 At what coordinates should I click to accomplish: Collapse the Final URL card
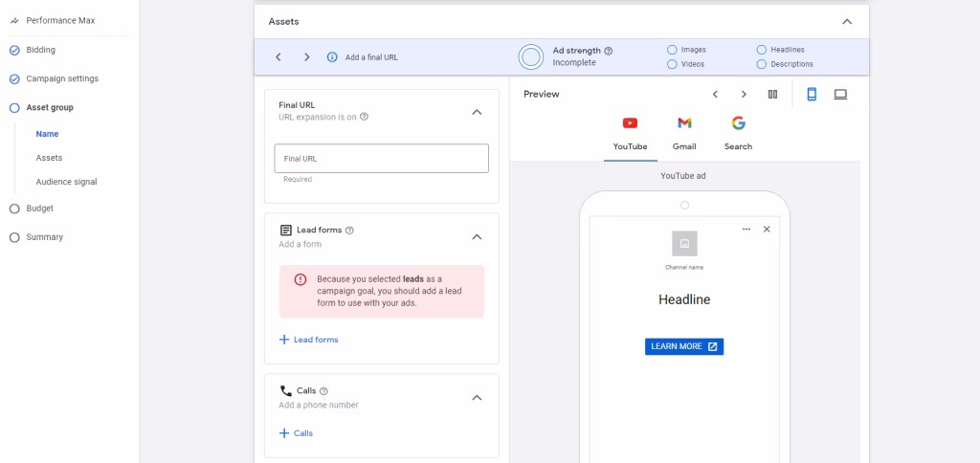point(477,113)
